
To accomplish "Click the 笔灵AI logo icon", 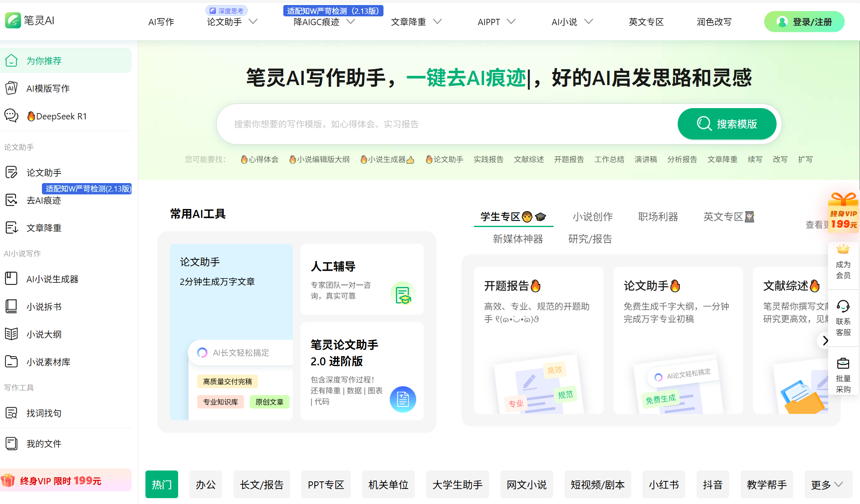I will [x=13, y=20].
